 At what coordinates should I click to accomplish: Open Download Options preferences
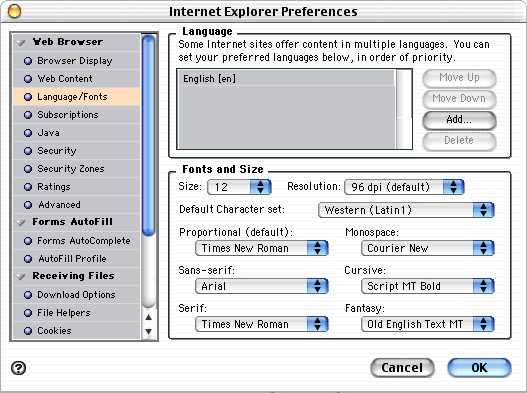pyautogui.click(x=77, y=295)
